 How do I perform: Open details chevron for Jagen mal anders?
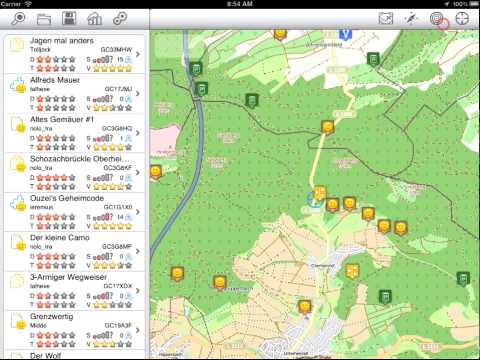coord(138,54)
